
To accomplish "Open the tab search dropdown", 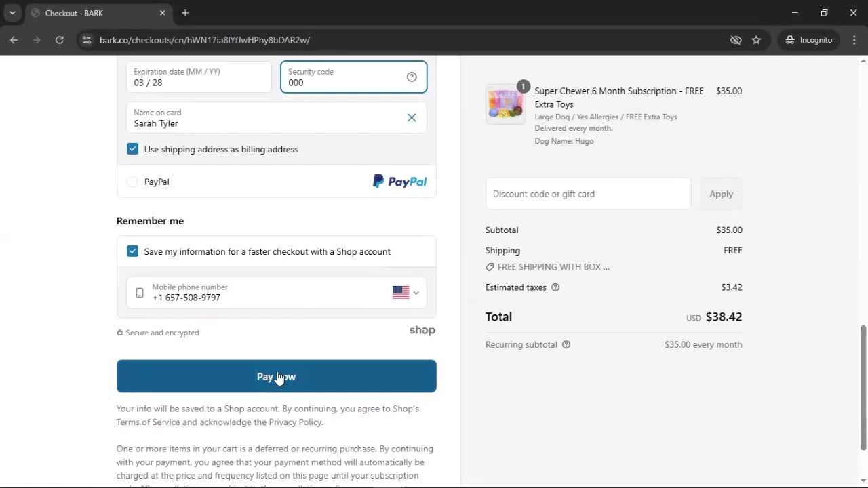I will 12,13.
